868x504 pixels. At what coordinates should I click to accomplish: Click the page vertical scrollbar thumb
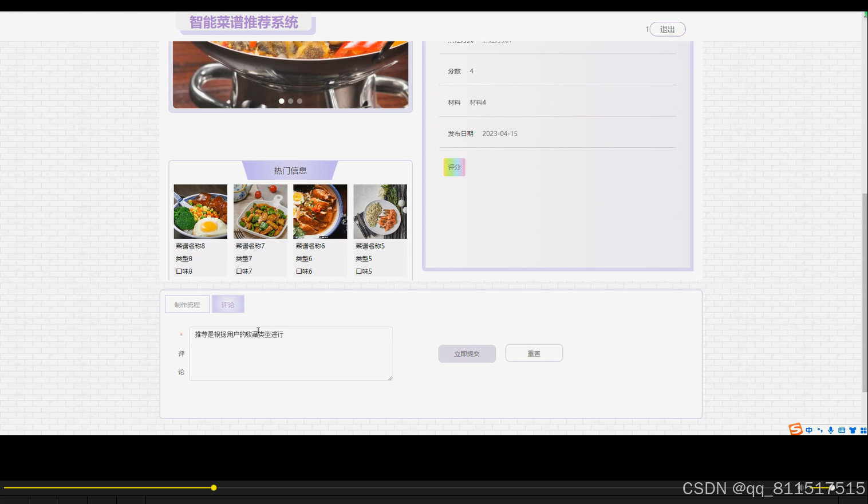(865, 293)
